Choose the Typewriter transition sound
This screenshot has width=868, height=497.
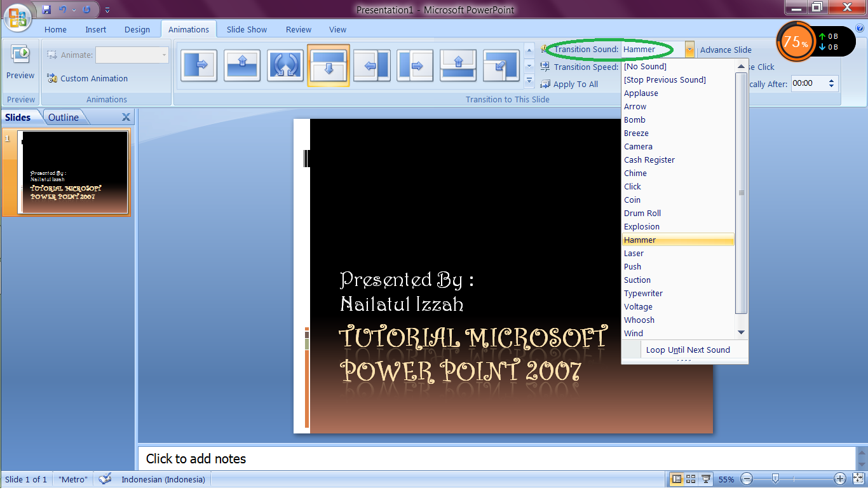click(677, 293)
